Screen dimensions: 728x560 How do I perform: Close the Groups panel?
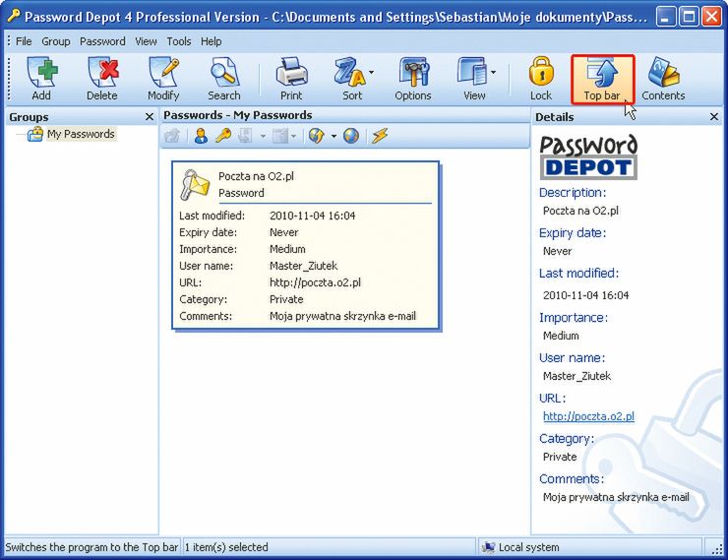click(x=150, y=117)
